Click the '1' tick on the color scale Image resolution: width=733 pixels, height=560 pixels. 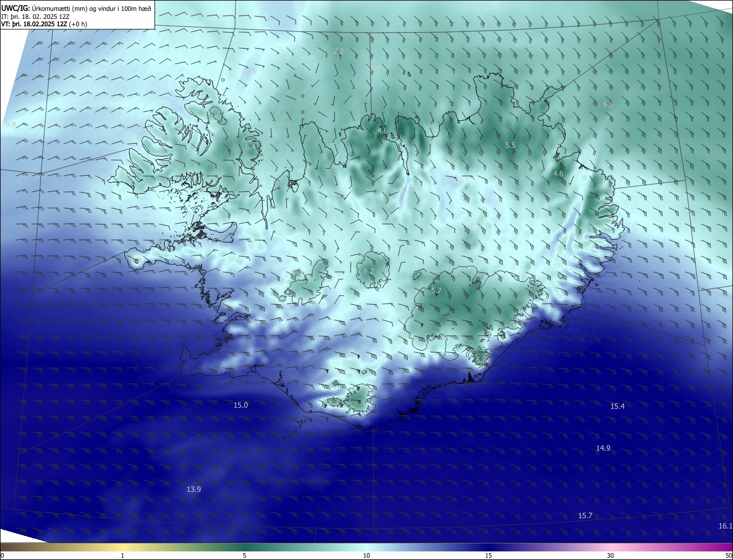[x=123, y=555]
